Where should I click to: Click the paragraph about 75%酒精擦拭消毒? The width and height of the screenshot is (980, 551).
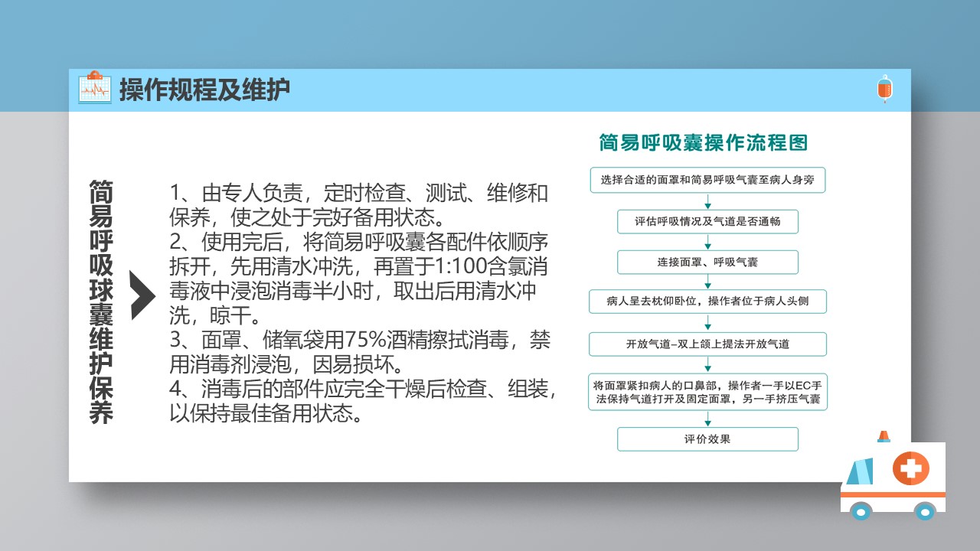(360, 350)
